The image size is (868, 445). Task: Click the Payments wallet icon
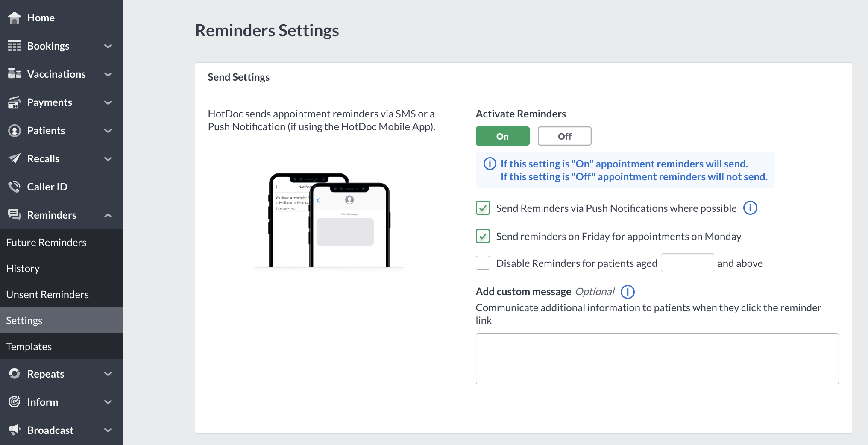(x=14, y=102)
